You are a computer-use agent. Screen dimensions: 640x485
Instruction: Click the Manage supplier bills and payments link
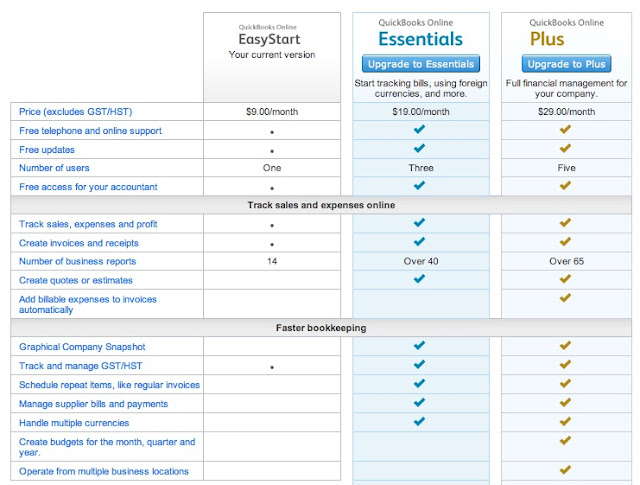(94, 404)
